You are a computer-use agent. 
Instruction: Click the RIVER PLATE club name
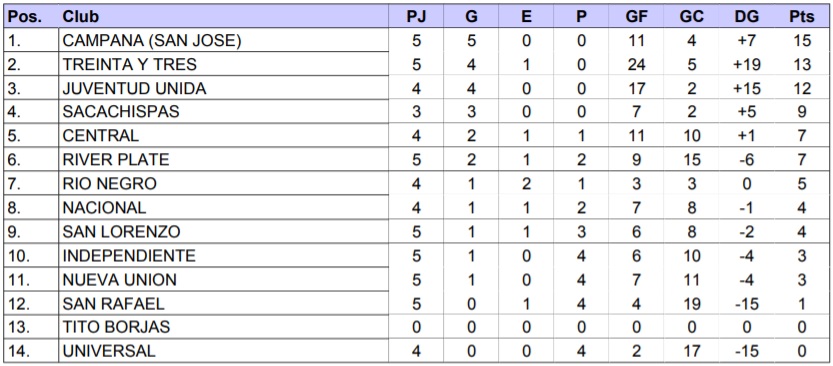pyautogui.click(x=116, y=159)
